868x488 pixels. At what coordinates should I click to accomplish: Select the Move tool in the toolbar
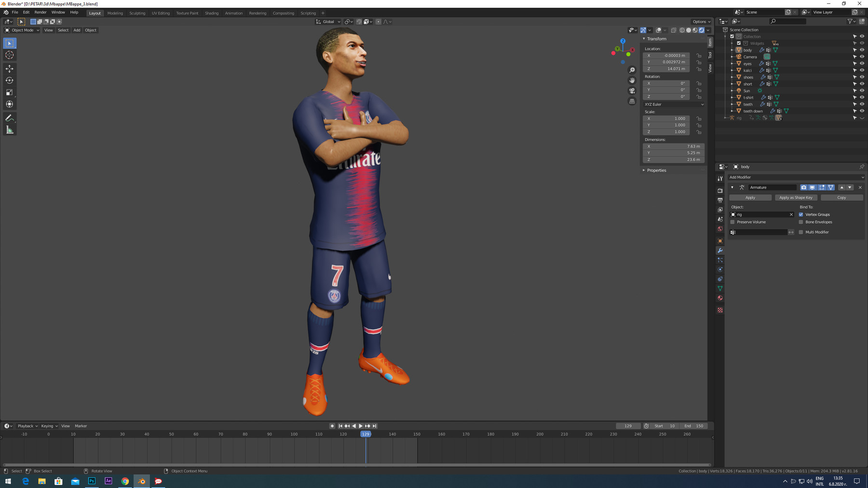(x=9, y=68)
